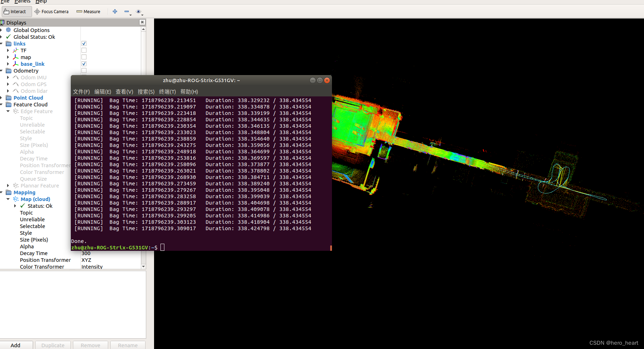Viewport: 644px width, 349px height.
Task: Expand the Odom IMU item
Action: tap(8, 77)
